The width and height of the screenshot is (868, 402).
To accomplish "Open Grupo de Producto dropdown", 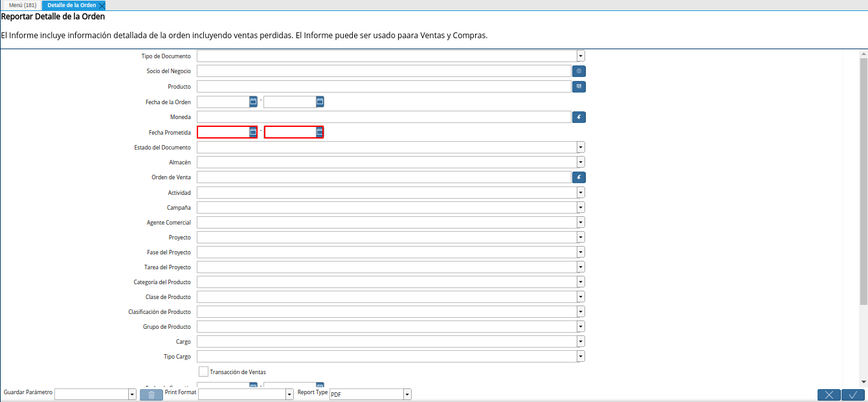I will pos(581,326).
